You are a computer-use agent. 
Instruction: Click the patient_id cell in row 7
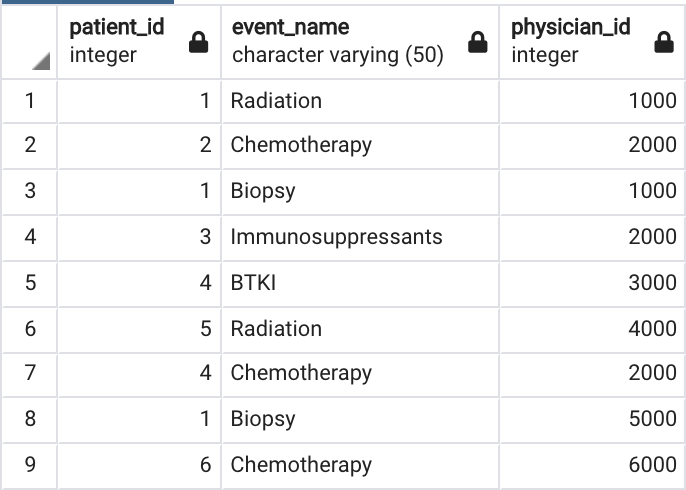139,374
